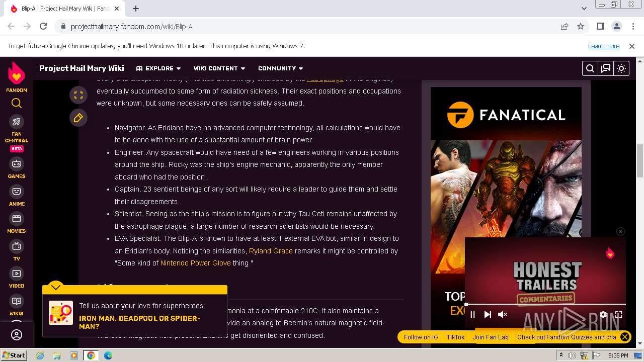Open the wiki discussions icon
This screenshot has height=362, width=644.
(606, 68)
